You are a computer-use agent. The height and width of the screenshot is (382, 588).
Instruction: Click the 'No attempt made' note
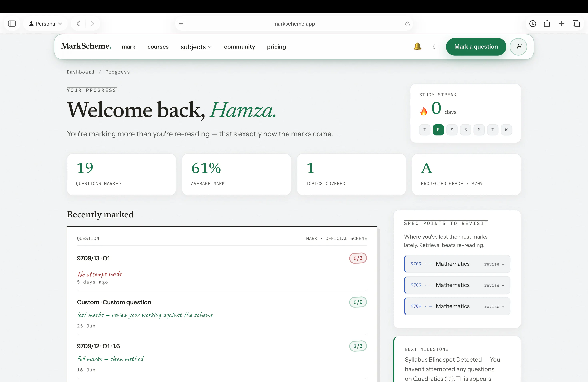coord(100,274)
